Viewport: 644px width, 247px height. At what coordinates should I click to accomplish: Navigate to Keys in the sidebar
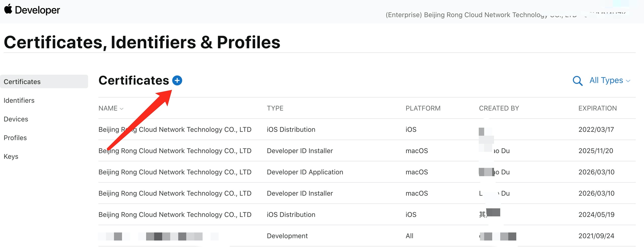11,156
